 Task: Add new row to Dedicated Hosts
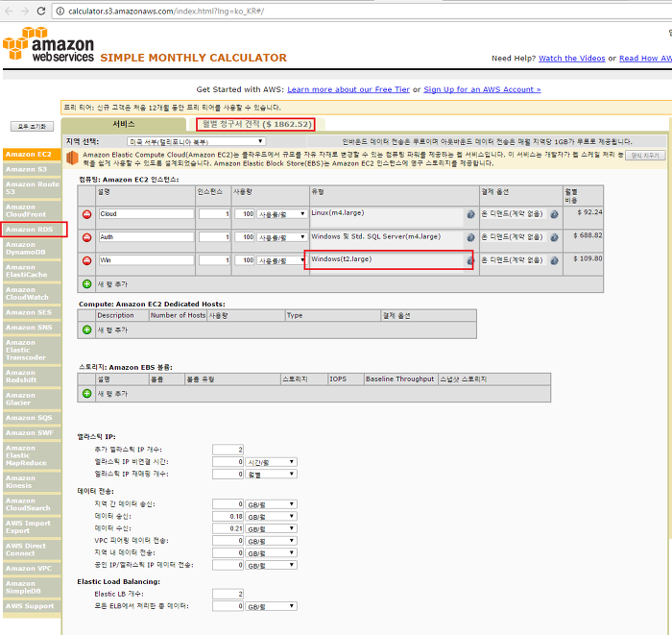(87, 330)
